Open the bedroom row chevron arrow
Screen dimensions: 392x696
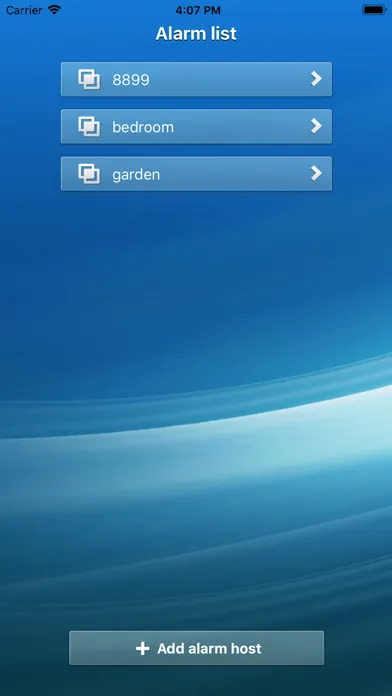point(316,126)
